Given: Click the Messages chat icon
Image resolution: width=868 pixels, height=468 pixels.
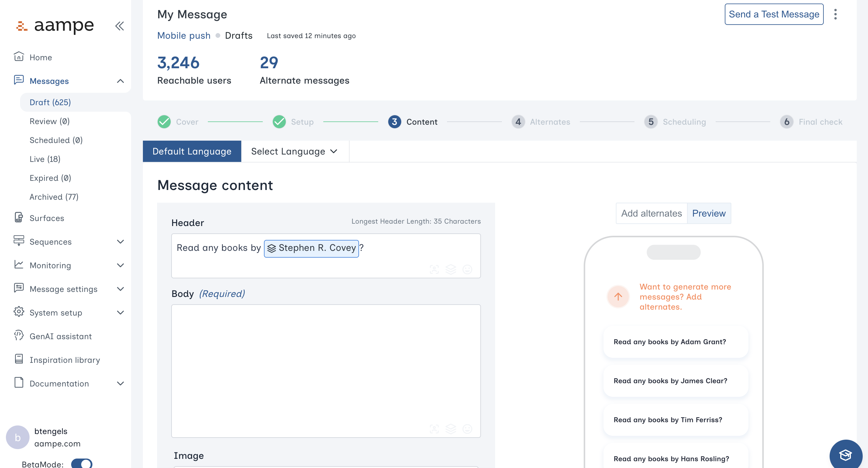Looking at the screenshot, I should (x=19, y=80).
